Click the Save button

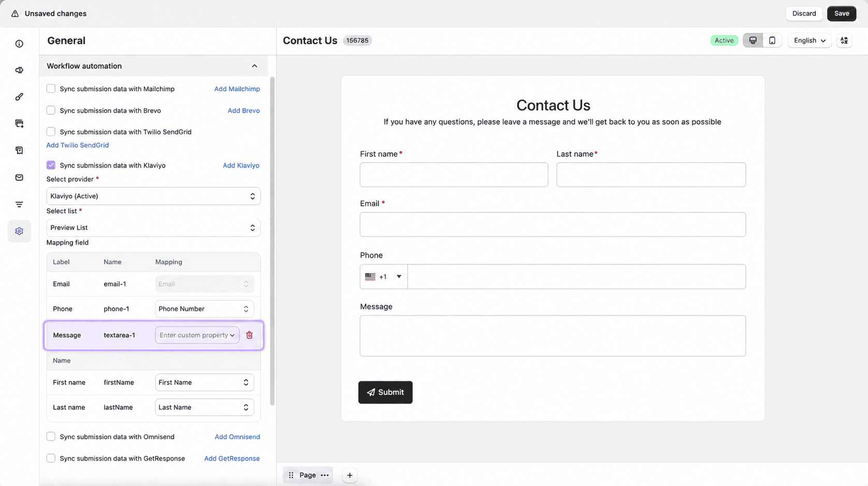(x=842, y=13)
